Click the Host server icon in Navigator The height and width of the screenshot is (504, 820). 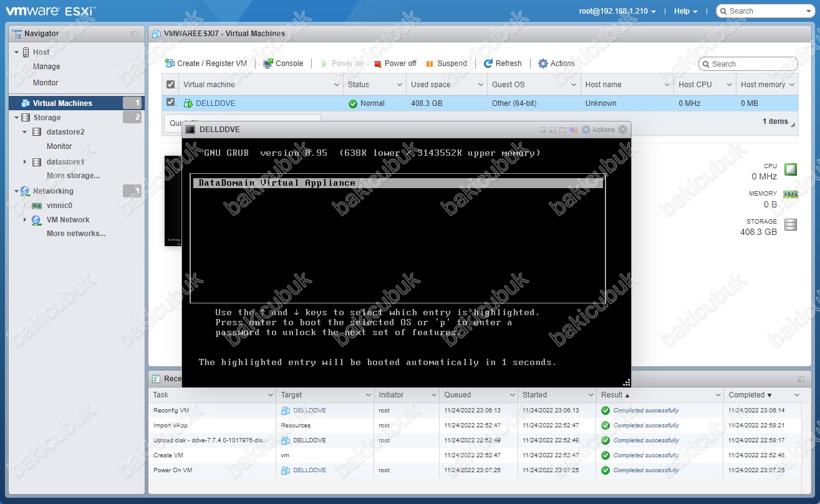26,52
